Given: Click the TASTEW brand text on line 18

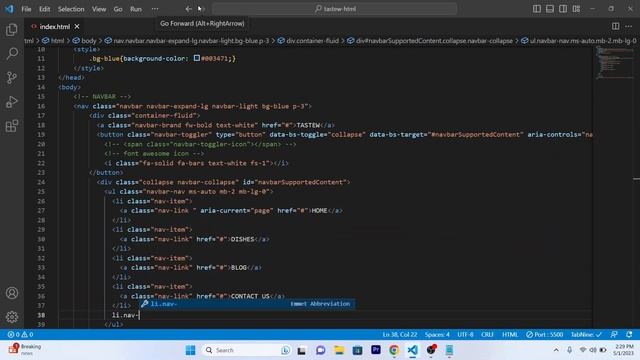Looking at the screenshot, I should (308, 125).
